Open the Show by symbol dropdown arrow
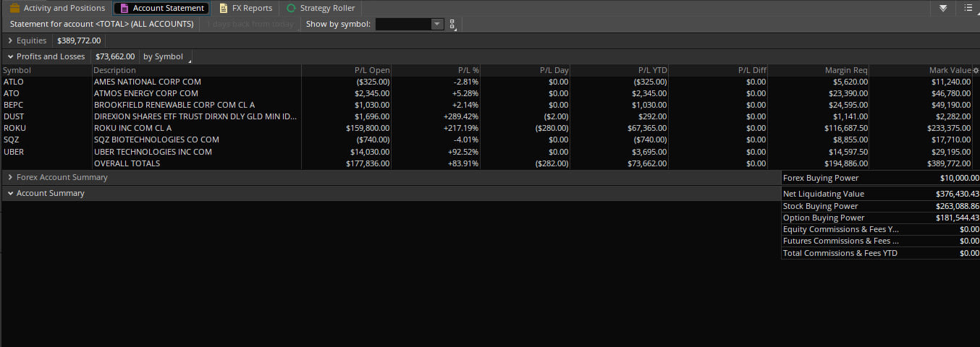 436,24
